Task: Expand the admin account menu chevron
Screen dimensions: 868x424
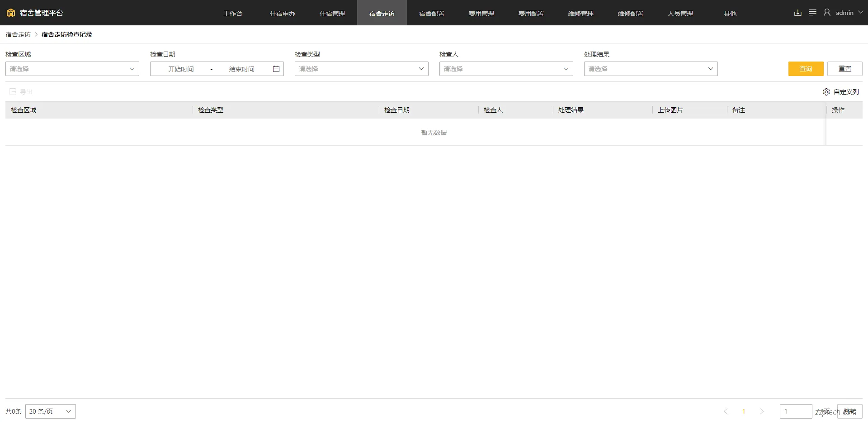Action: point(861,12)
